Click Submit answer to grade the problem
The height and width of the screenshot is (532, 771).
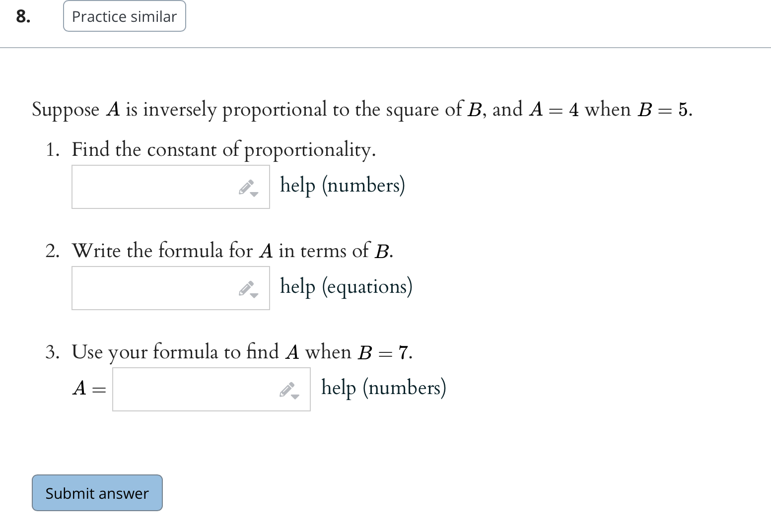[x=97, y=493]
